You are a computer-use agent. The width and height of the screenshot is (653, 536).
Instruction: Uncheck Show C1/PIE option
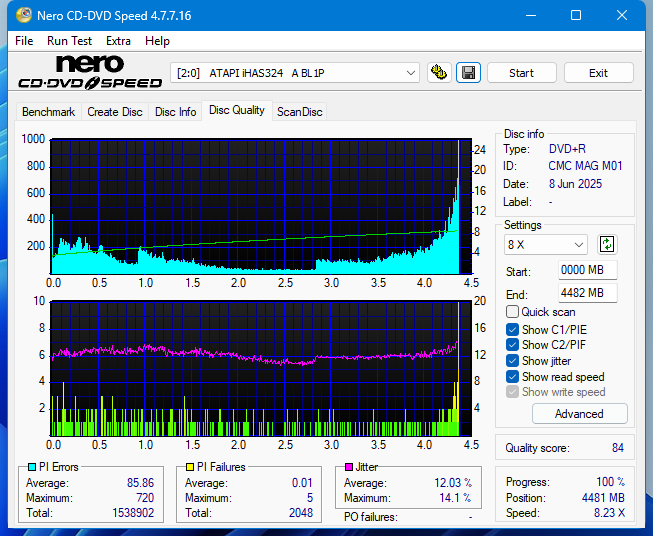[x=513, y=329]
